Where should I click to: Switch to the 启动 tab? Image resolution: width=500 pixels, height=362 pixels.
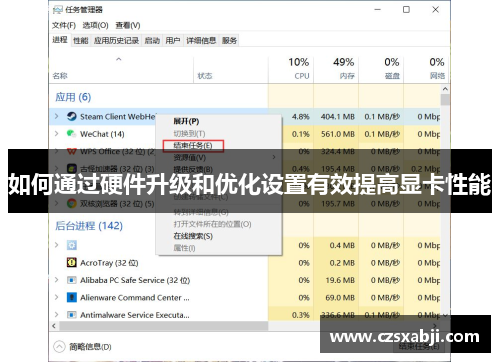152,41
